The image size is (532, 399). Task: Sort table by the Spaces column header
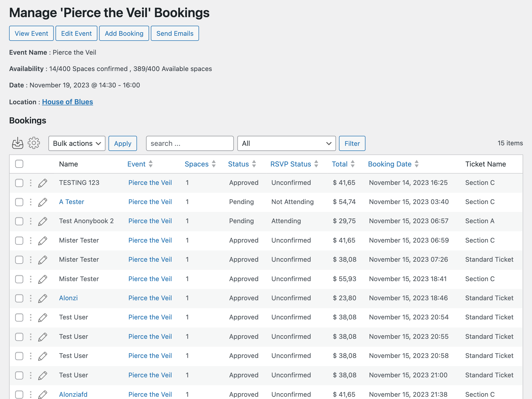tap(197, 164)
